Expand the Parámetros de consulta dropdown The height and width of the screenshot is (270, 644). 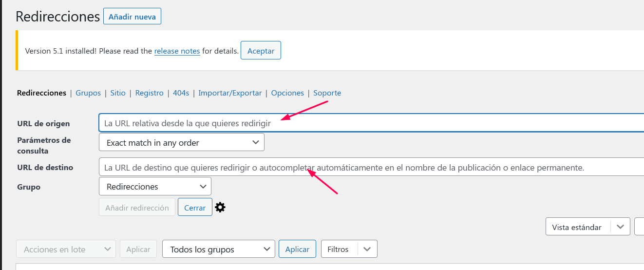pyautogui.click(x=182, y=142)
